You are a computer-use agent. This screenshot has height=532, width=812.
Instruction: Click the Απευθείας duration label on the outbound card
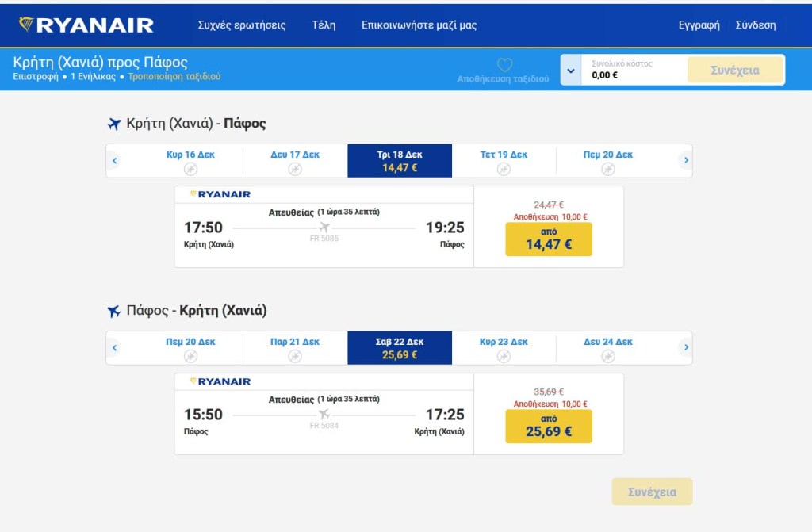click(324, 212)
